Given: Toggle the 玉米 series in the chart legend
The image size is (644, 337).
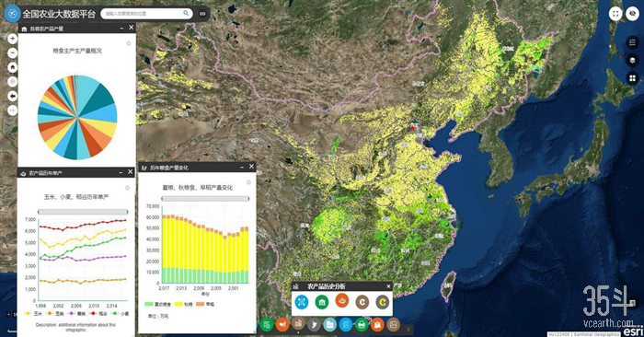Looking at the screenshot, I should point(34,314).
